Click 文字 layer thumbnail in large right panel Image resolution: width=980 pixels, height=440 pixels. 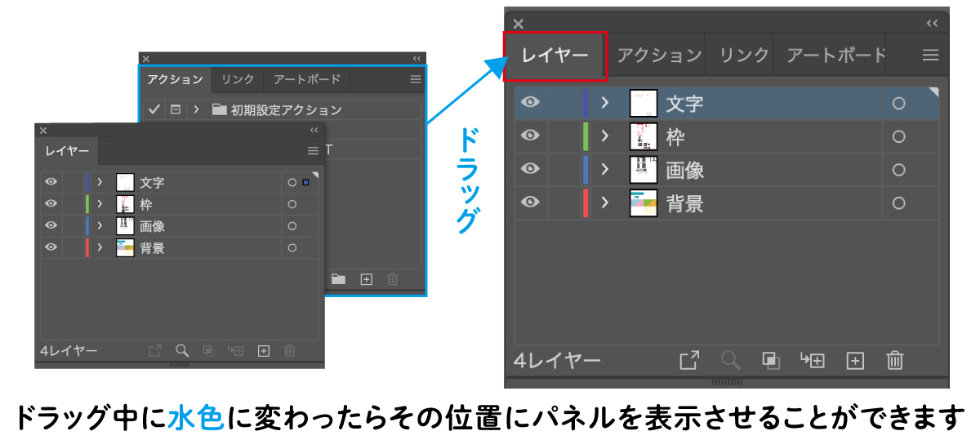(x=644, y=104)
